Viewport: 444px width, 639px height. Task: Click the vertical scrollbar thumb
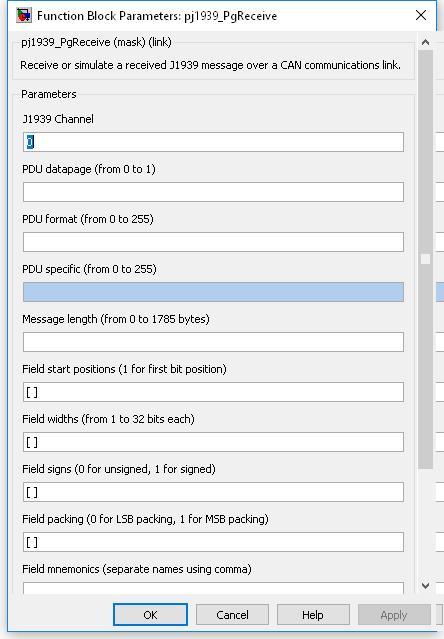click(425, 260)
